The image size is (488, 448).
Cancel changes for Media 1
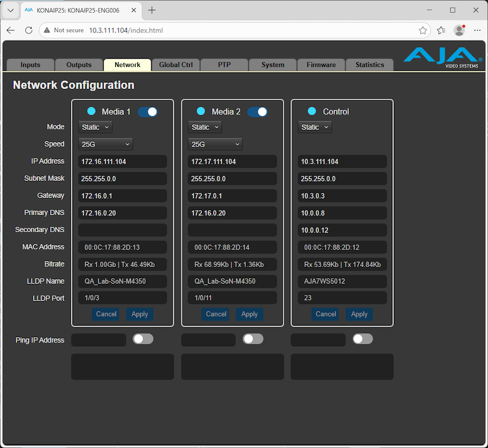coord(106,314)
